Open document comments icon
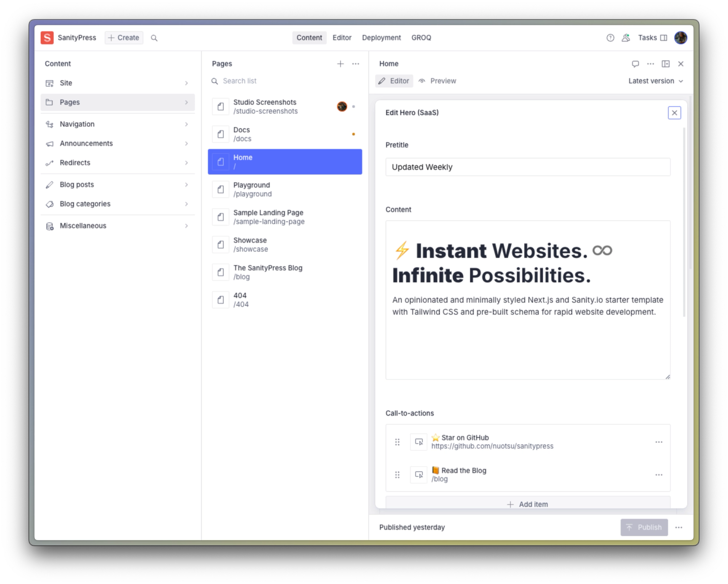Viewport: 728px width, 584px height. point(635,64)
